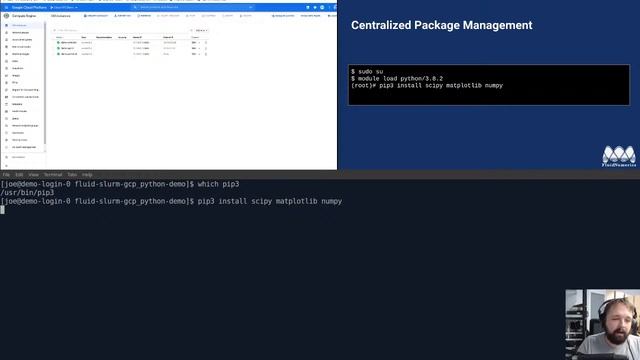The height and width of the screenshot is (360, 640).
Task: Open the Columns dropdown above the table
Action: 201,30
